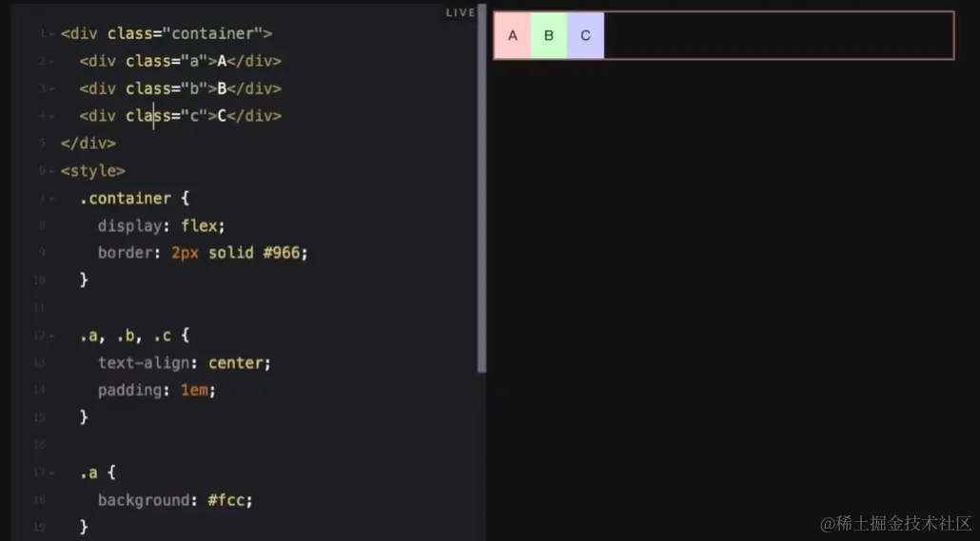Click the green B box in the preview
This screenshot has height=541, width=980.
pyautogui.click(x=549, y=35)
